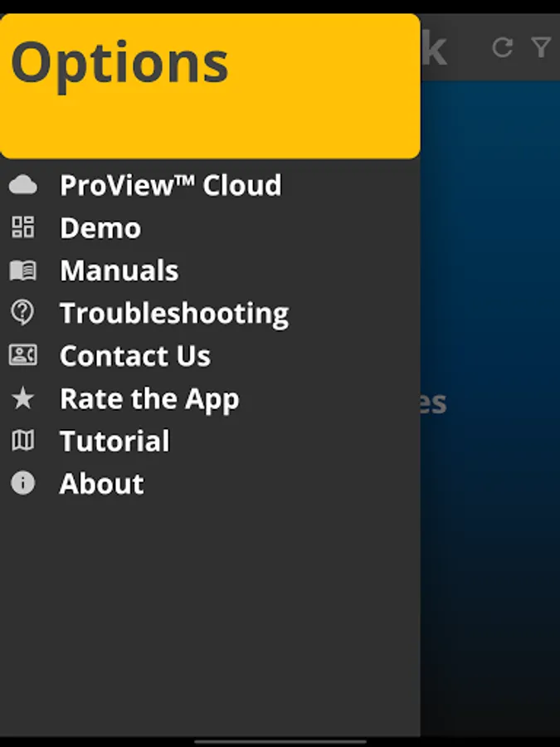This screenshot has height=747, width=560.
Task: Open the Manuals menu entry
Action: [x=210, y=270]
